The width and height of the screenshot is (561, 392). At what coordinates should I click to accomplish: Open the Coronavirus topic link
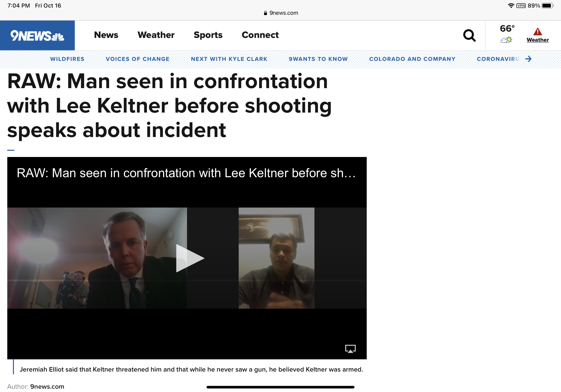(498, 59)
